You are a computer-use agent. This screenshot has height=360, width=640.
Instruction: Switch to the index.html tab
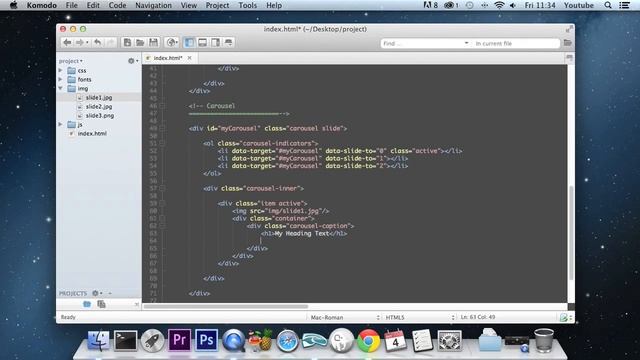tap(168, 58)
